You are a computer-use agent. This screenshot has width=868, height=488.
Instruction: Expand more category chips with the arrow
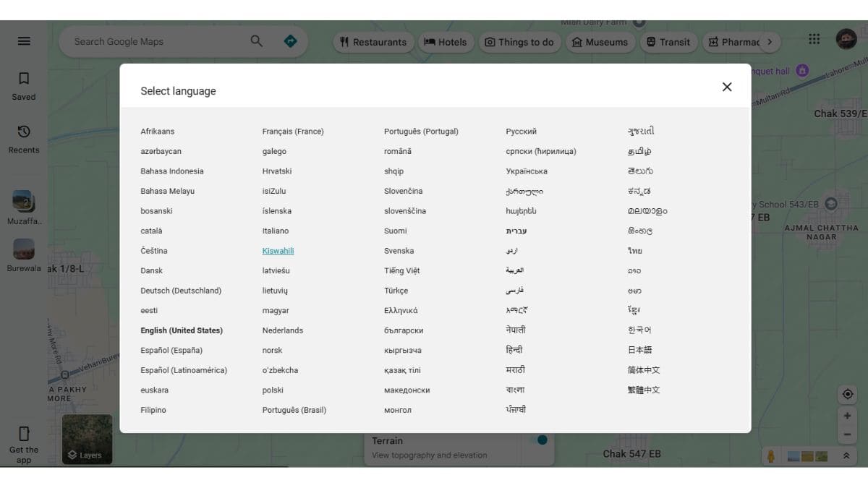pos(771,42)
